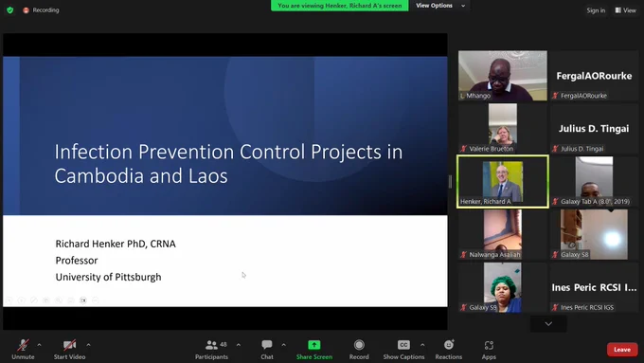This screenshot has width=644, height=363.
Task: Open the Chat panel
Action: pyautogui.click(x=267, y=349)
